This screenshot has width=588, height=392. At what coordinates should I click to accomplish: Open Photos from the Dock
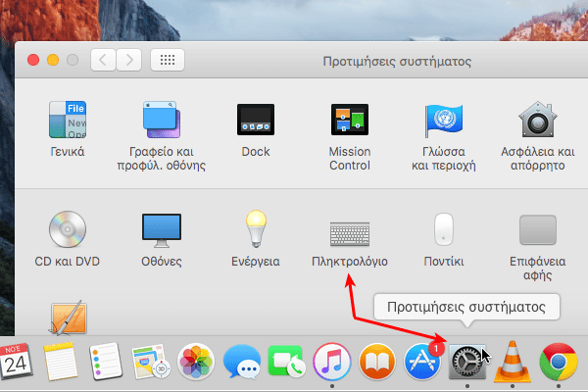point(196,362)
